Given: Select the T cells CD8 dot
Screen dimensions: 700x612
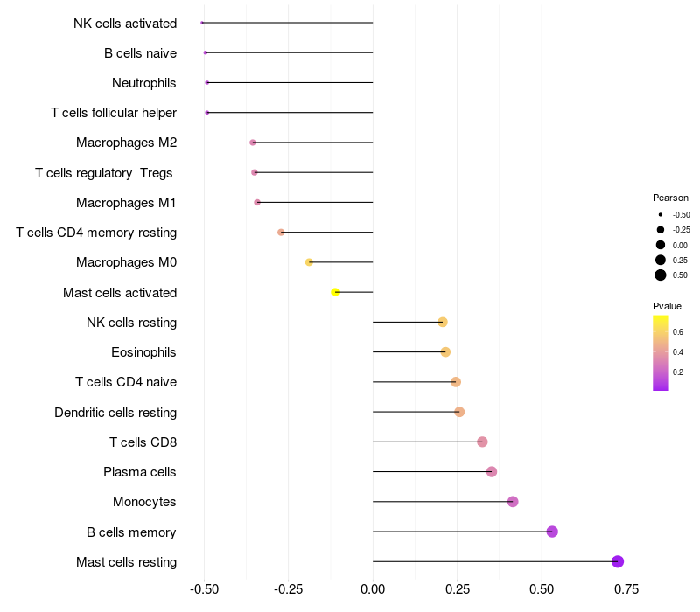Looking at the screenshot, I should pos(482,442).
